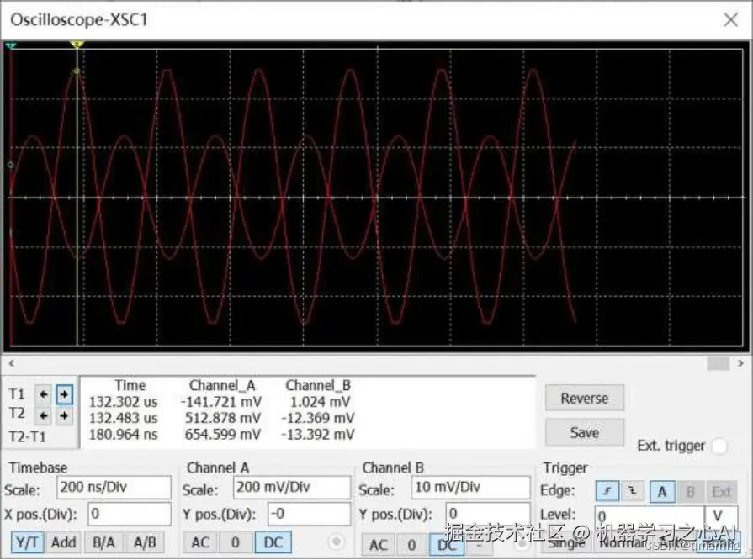Click the Channel A Scale field
The height and width of the screenshot is (560, 753).
pos(292,488)
